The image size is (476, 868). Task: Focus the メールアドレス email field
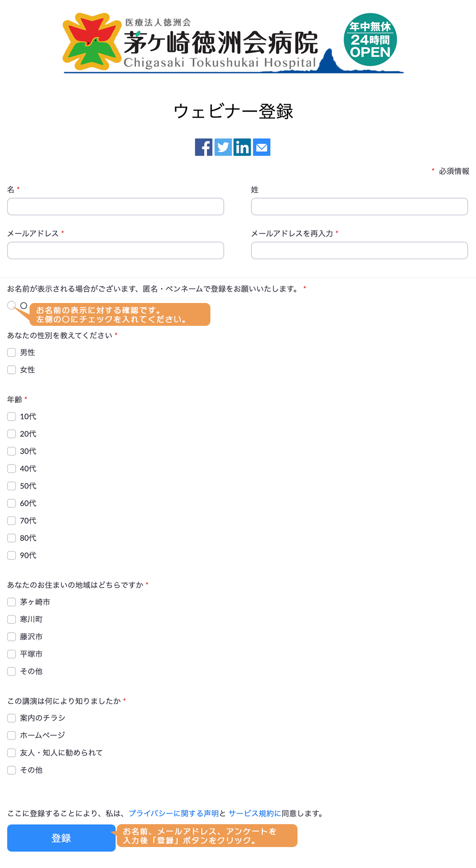point(116,251)
